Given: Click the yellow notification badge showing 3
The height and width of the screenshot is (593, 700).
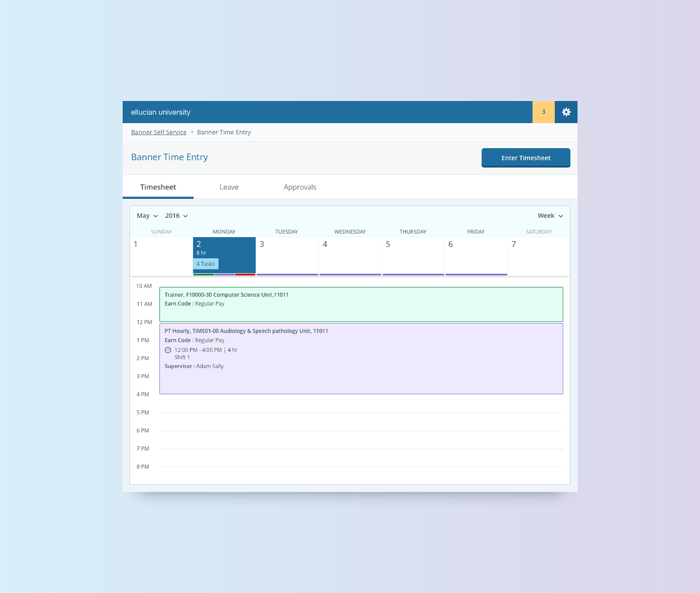Looking at the screenshot, I should click(543, 112).
